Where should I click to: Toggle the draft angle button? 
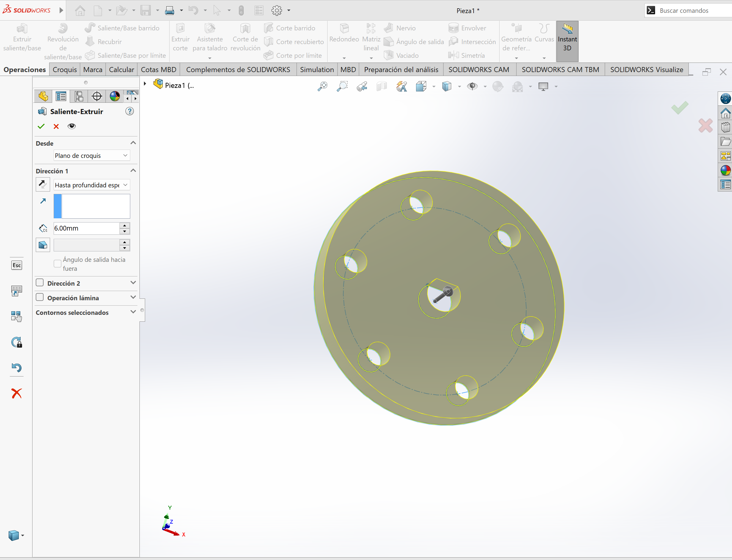[43, 245]
